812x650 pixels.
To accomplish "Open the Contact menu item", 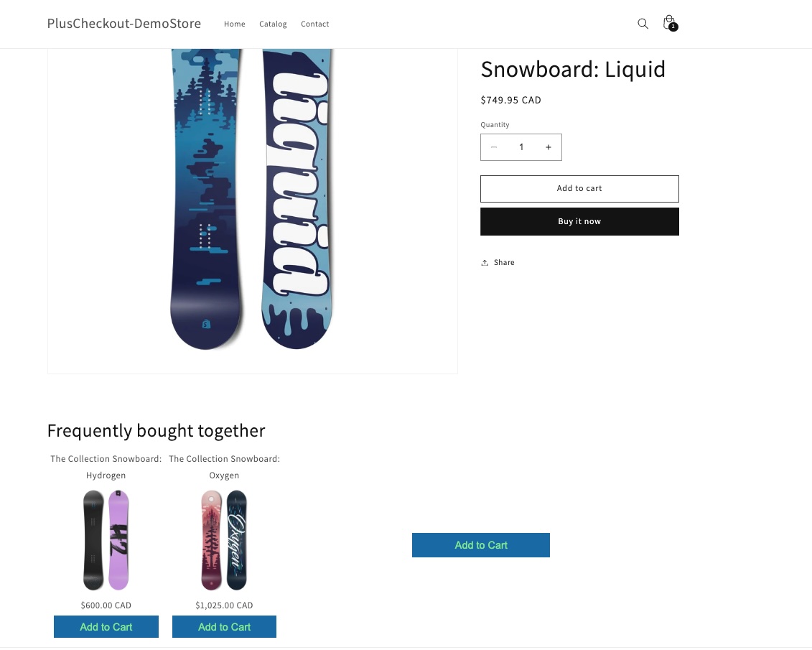I will (315, 24).
